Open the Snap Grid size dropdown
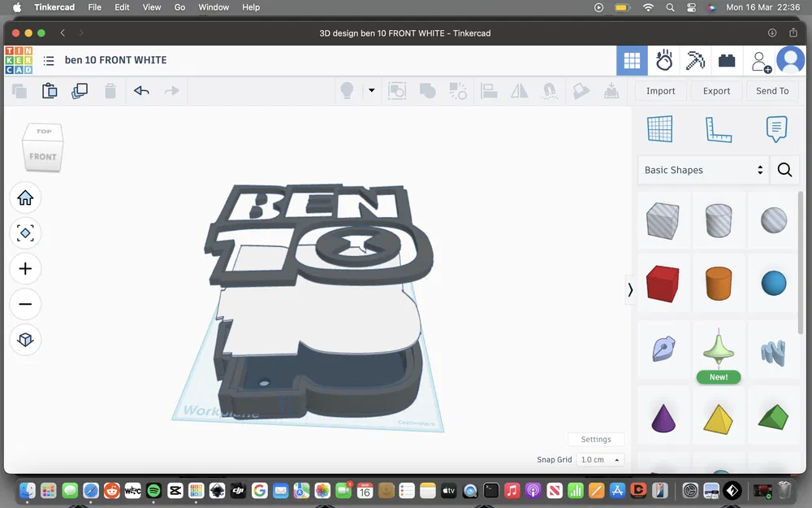Viewport: 812px width, 508px height. (x=600, y=459)
